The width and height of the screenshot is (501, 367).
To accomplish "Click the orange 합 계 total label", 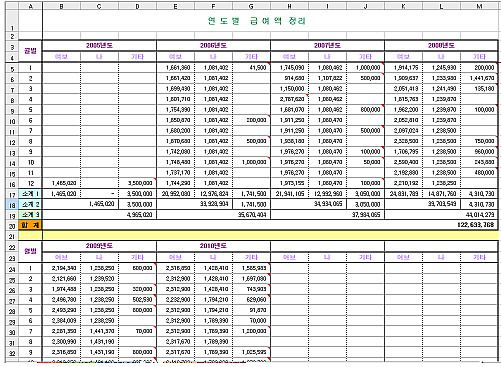I will tap(30, 225).
